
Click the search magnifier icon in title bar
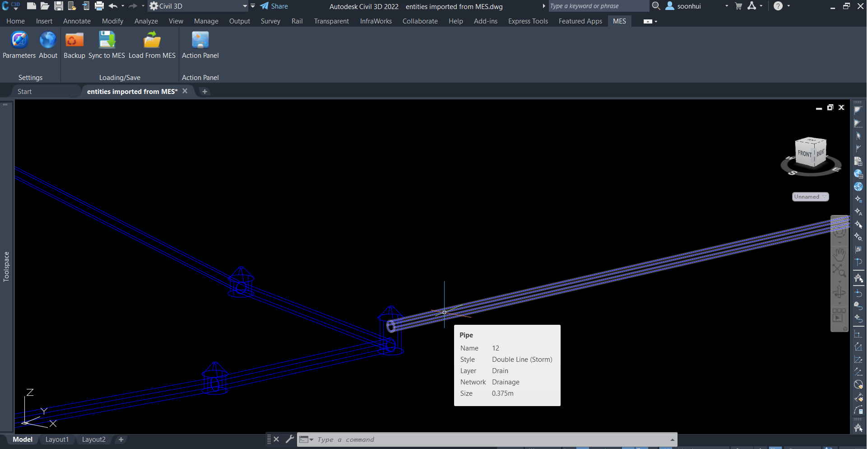coord(656,6)
